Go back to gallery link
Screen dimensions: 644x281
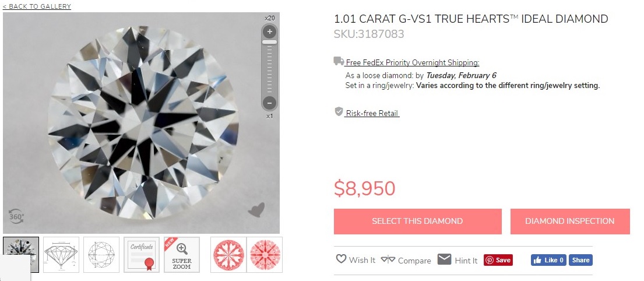(x=37, y=6)
